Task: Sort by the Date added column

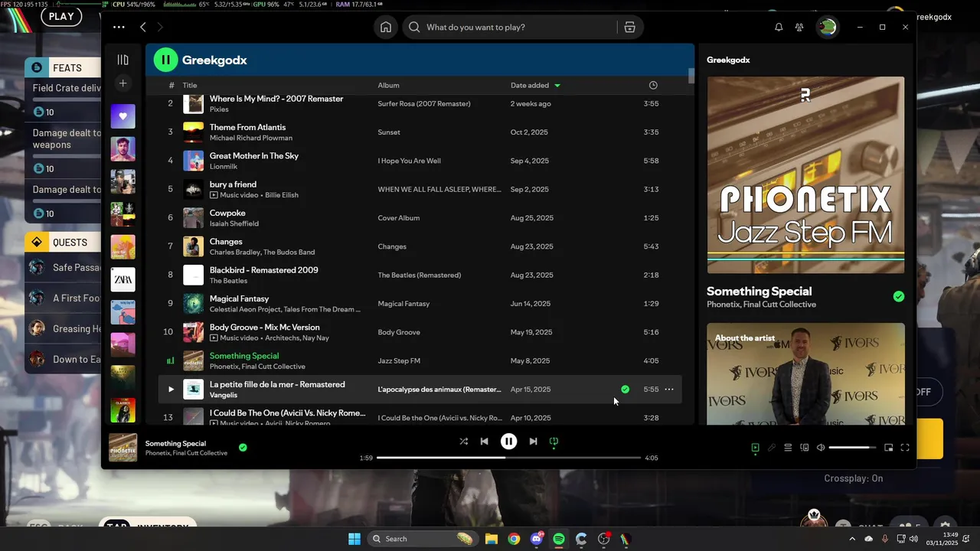Action: click(x=535, y=85)
